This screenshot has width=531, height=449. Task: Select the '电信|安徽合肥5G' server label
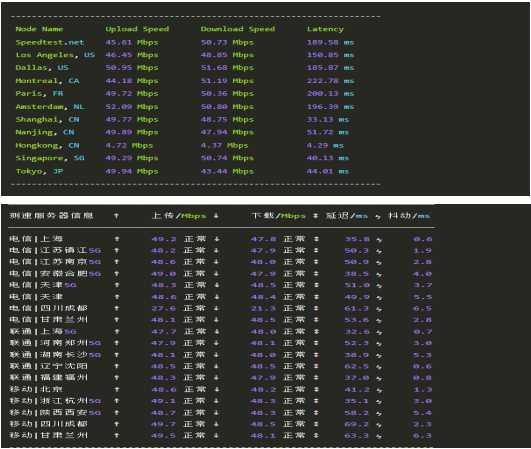point(55,274)
